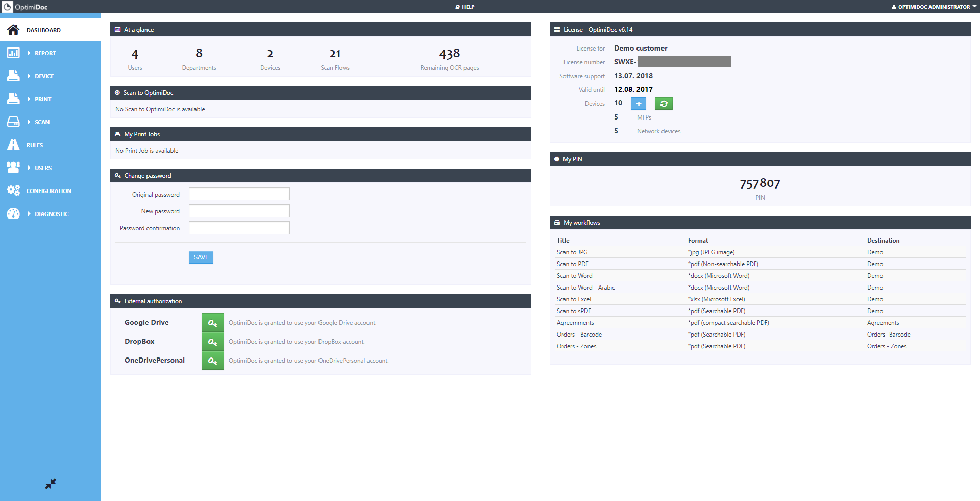Focus the Original password field
Image resolution: width=980 pixels, height=501 pixels.
[x=239, y=194]
